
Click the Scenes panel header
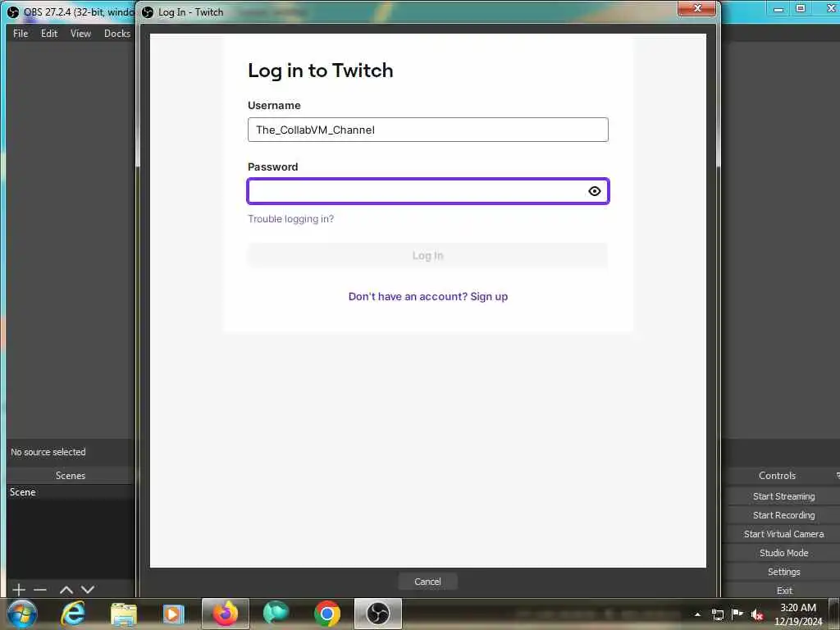tap(71, 475)
